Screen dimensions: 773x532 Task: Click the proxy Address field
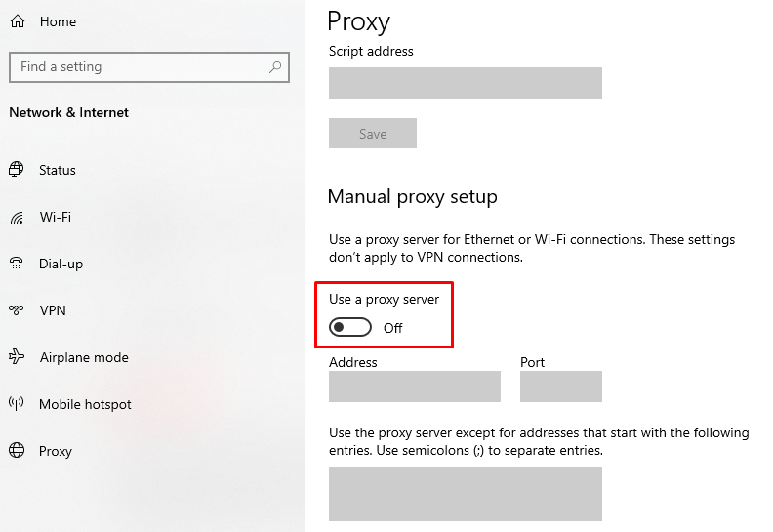click(414, 387)
